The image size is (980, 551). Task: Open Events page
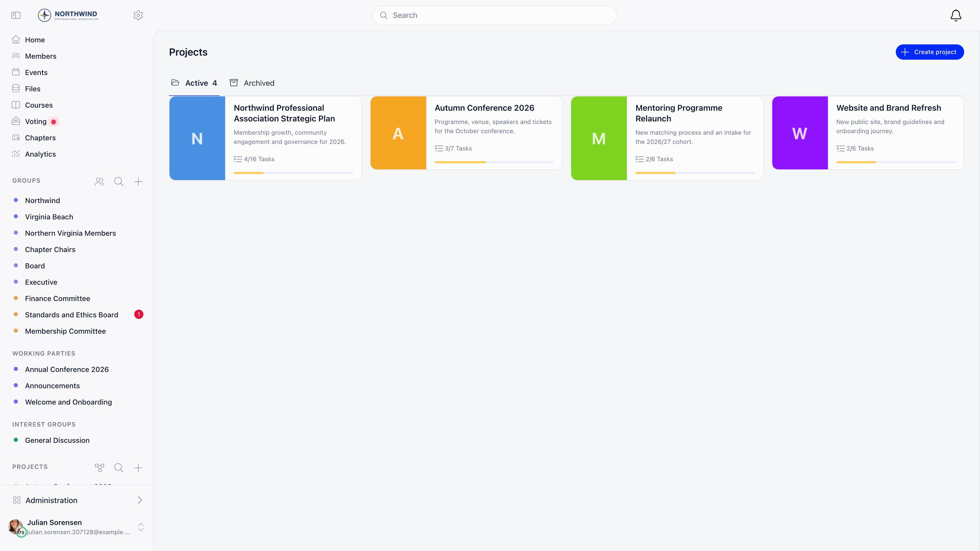click(x=77, y=72)
